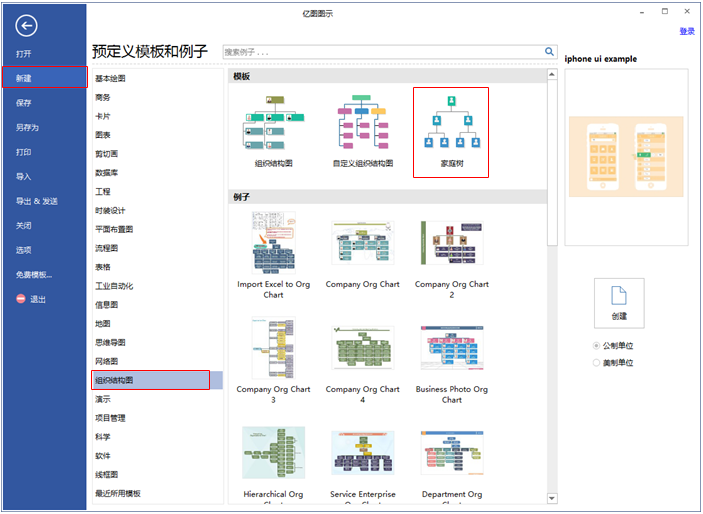The height and width of the screenshot is (514, 703).
Task: Choose the 数据库 category
Action: coord(107,173)
